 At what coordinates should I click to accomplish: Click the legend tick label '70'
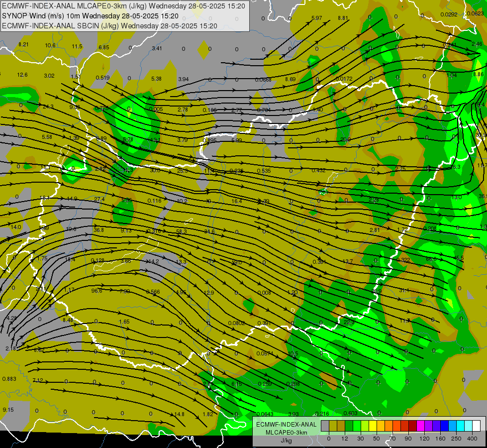[x=392, y=439]
